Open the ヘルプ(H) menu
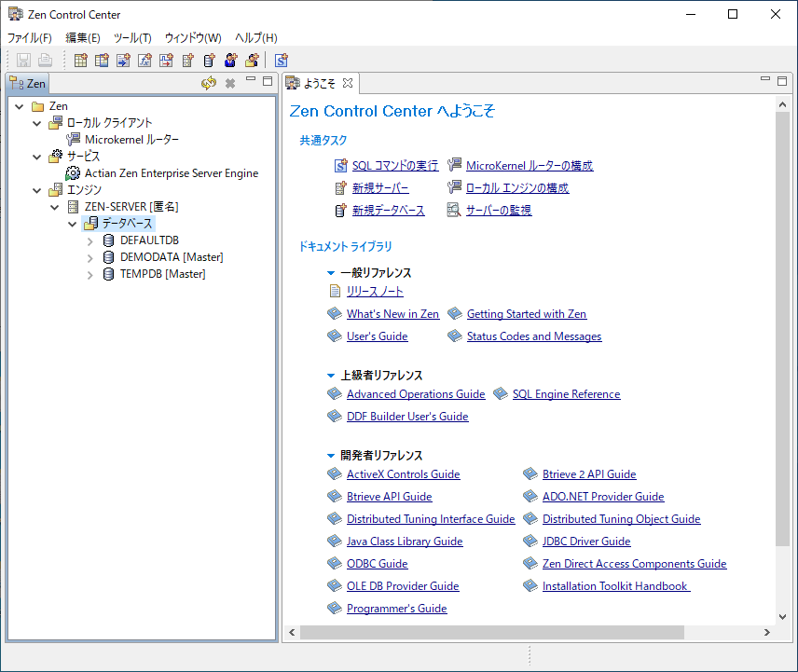Image resolution: width=798 pixels, height=672 pixels. [x=255, y=38]
